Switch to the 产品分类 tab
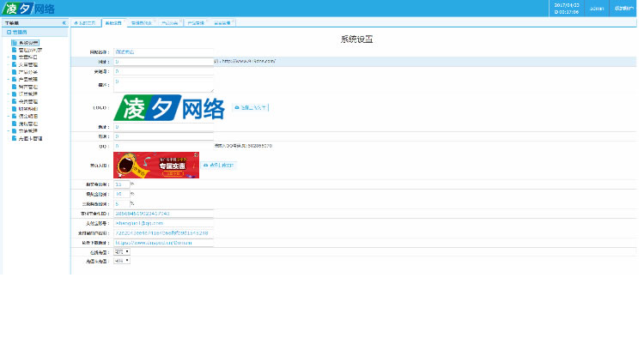 [170, 23]
